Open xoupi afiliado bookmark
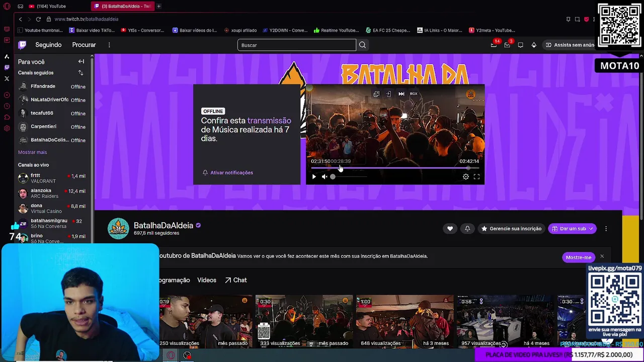Image resolution: width=644 pixels, height=362 pixels. (240, 30)
